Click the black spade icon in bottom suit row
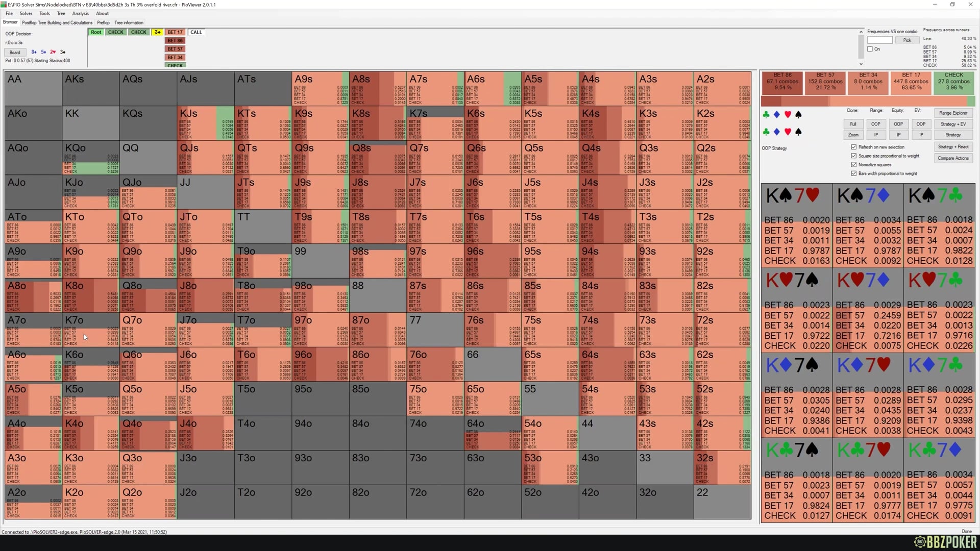Viewport: 980px width, 551px height. click(x=798, y=132)
